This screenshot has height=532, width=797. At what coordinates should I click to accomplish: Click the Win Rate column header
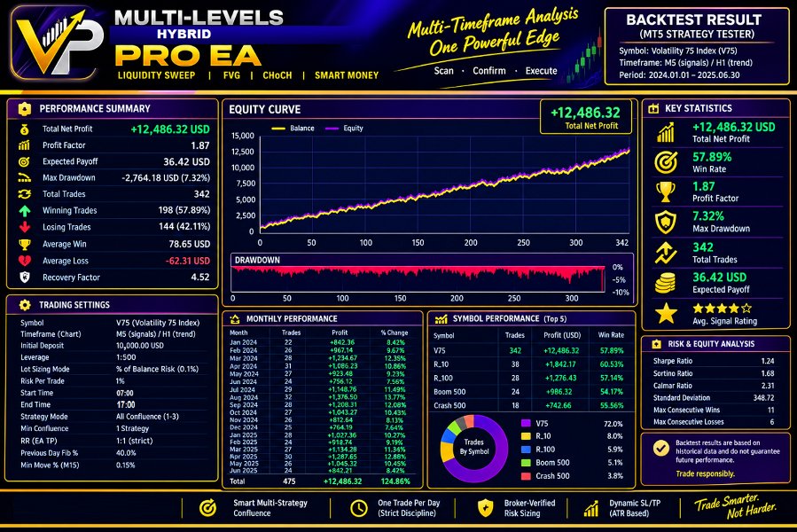611,335
